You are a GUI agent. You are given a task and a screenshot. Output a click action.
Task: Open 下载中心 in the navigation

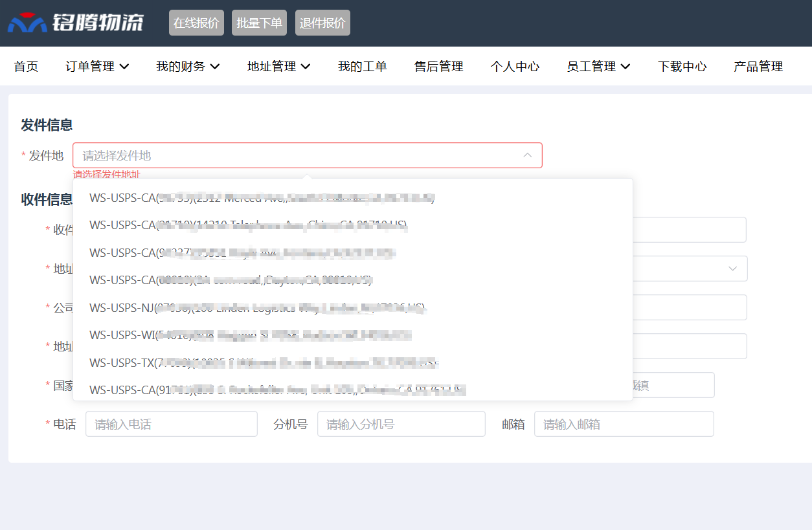[x=682, y=66]
